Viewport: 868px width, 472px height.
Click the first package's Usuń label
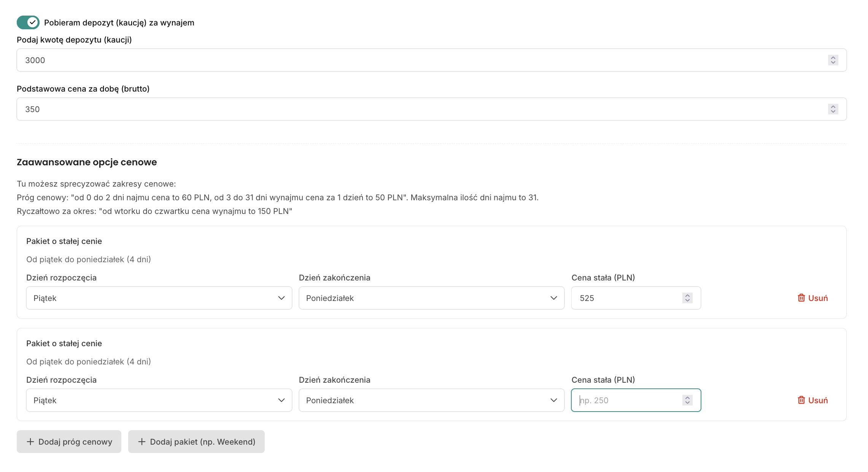tap(818, 298)
